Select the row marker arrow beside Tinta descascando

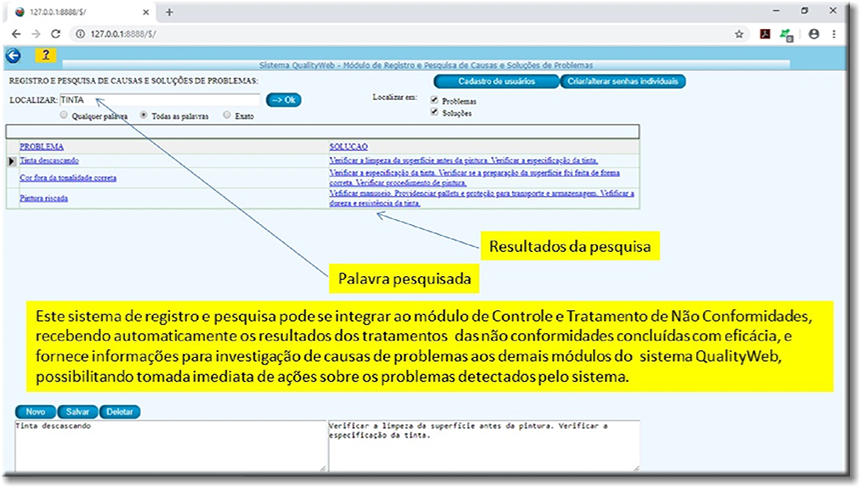(12, 161)
